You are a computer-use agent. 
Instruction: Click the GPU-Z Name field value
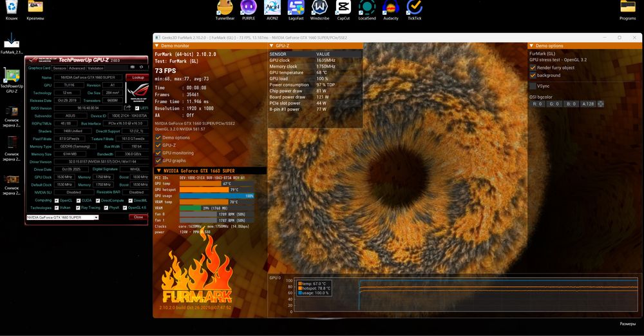(x=88, y=77)
